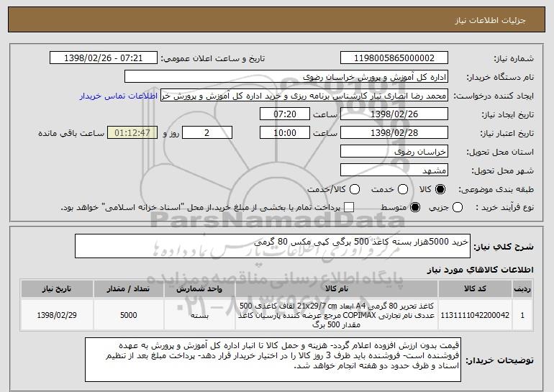This screenshot has height=392, width=554.
Task: Select the کالا radio button
Action: [x=440, y=189]
